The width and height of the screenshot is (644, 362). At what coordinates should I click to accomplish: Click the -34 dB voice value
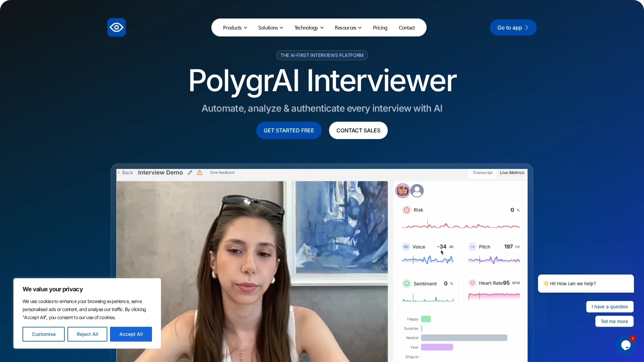[445, 247]
